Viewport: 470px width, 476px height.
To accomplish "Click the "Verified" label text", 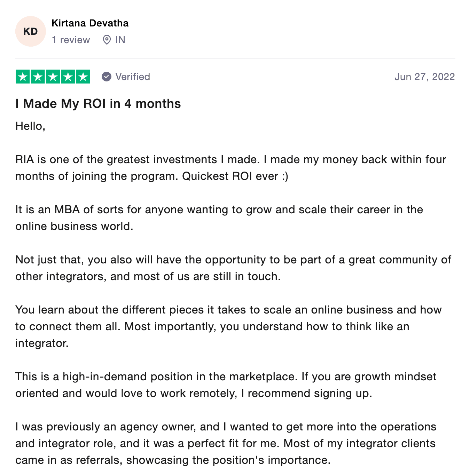I will click(133, 77).
